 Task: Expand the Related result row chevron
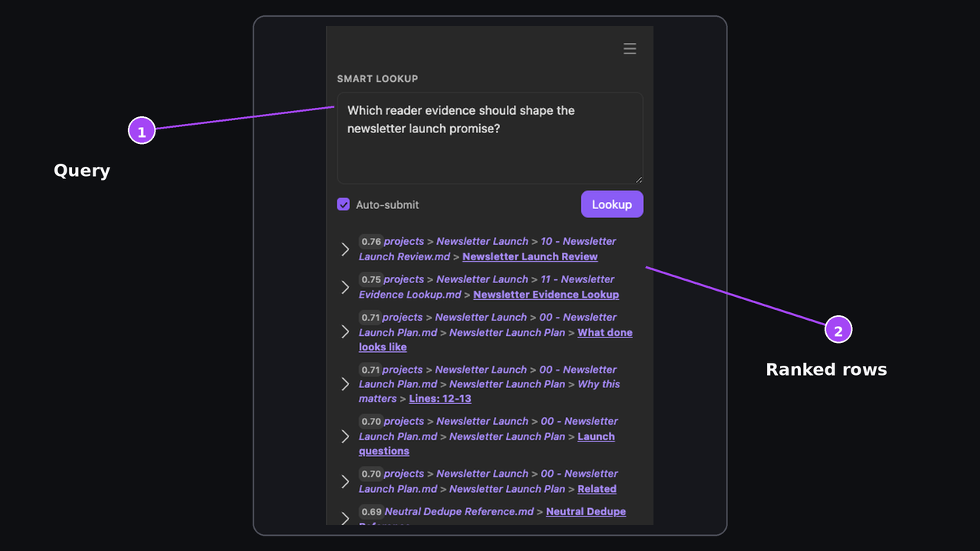[345, 481]
